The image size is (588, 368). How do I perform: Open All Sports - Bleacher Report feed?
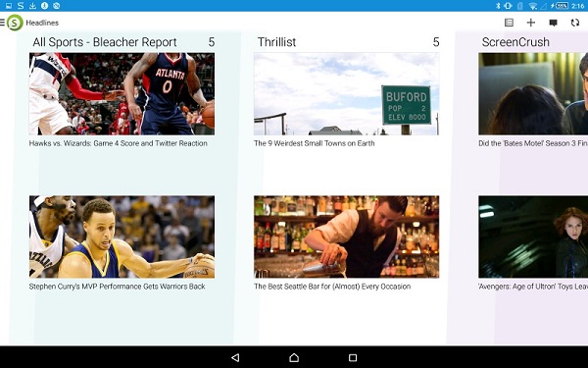tap(105, 42)
